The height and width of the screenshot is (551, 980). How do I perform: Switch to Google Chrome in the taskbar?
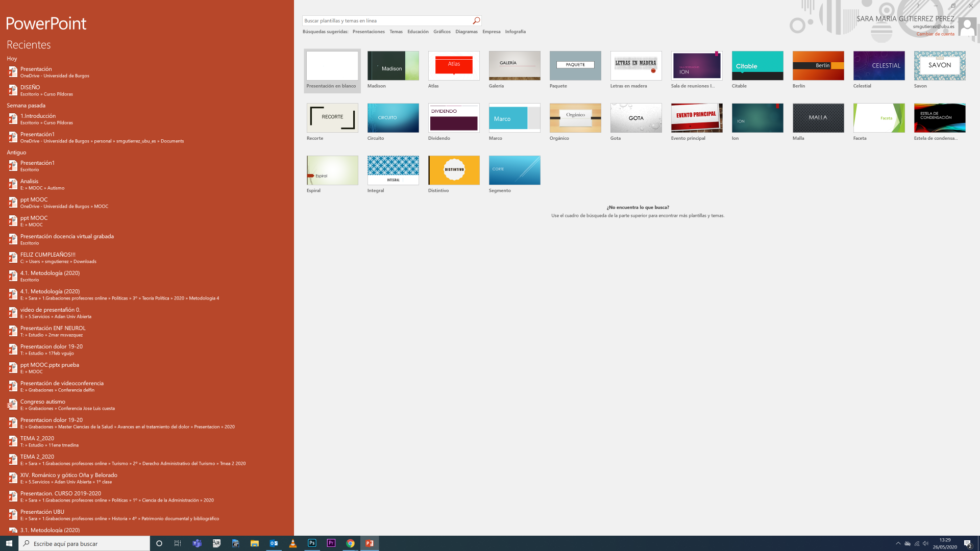pos(350,543)
